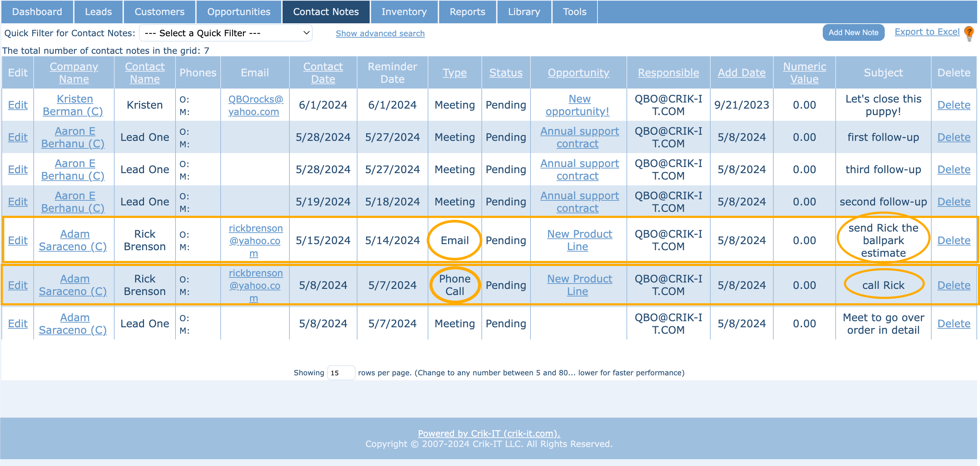The image size is (980, 466).
Task: Sort grid by Company Name header
Action: coord(74,73)
